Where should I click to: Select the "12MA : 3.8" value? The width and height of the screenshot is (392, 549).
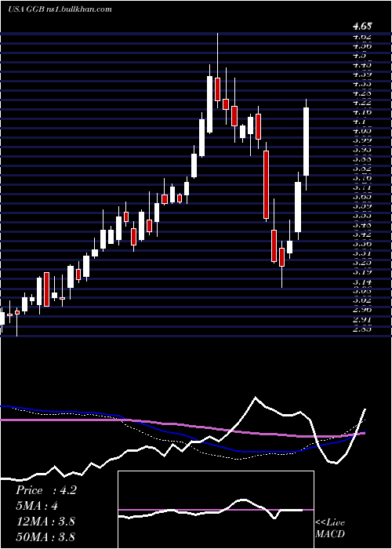(45, 522)
